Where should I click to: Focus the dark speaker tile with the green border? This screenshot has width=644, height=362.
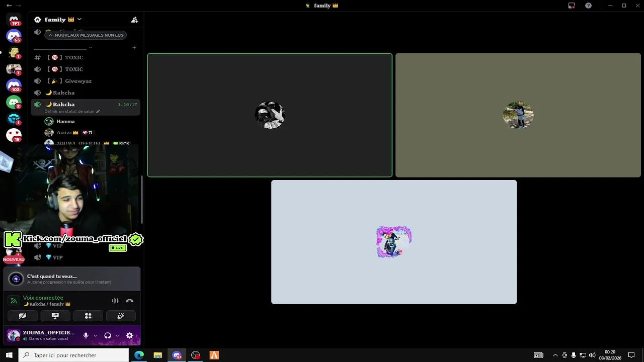pos(270,115)
